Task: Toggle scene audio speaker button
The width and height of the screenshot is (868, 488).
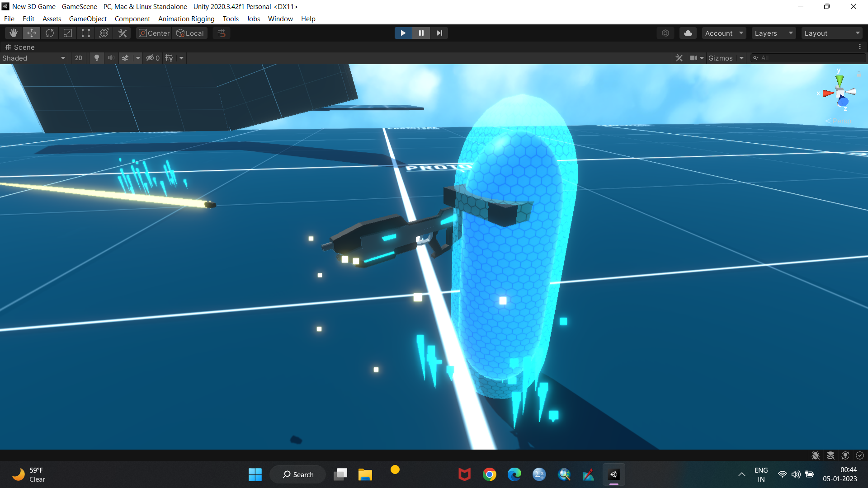Action: coord(111,58)
